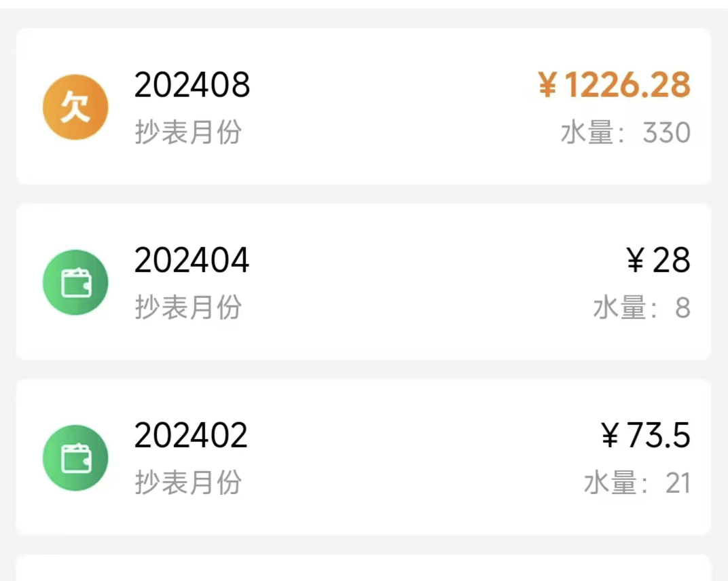Open the partially visible bill card at bottom
Screen dimensions: 728x581
coord(363,570)
